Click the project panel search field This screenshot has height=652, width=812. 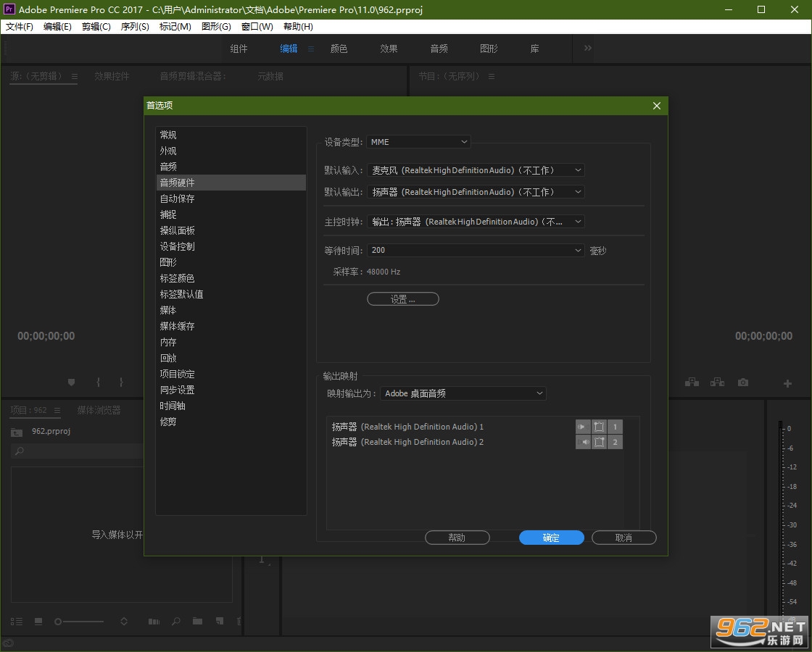click(77, 451)
